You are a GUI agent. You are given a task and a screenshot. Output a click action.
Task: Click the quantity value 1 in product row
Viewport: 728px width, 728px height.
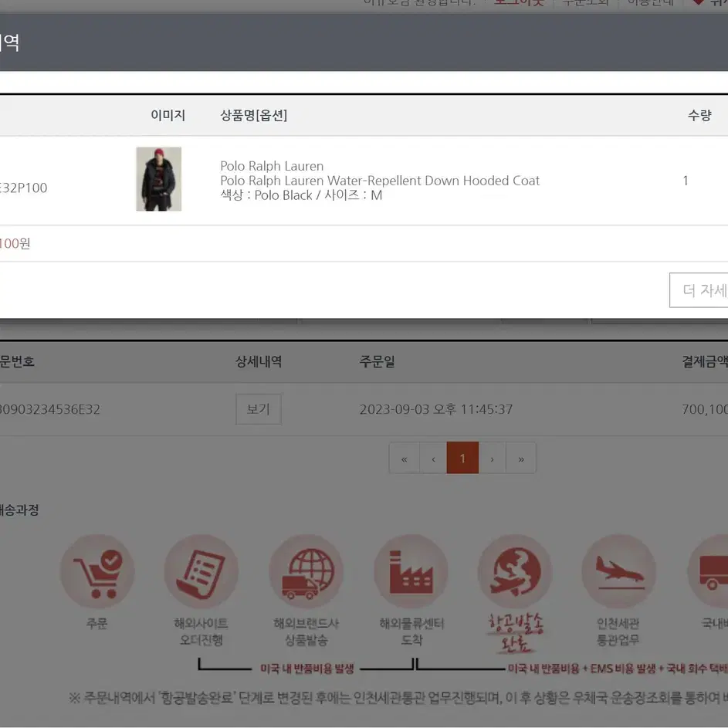coord(686,181)
